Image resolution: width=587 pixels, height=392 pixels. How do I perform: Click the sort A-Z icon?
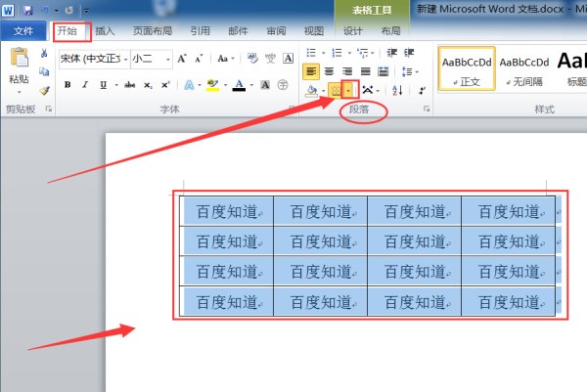click(397, 90)
